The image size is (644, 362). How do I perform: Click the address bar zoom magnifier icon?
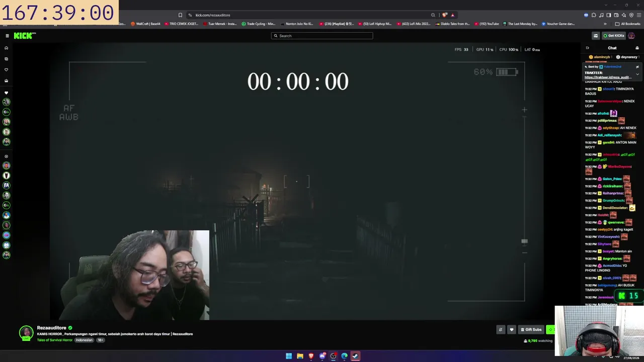tap(433, 15)
